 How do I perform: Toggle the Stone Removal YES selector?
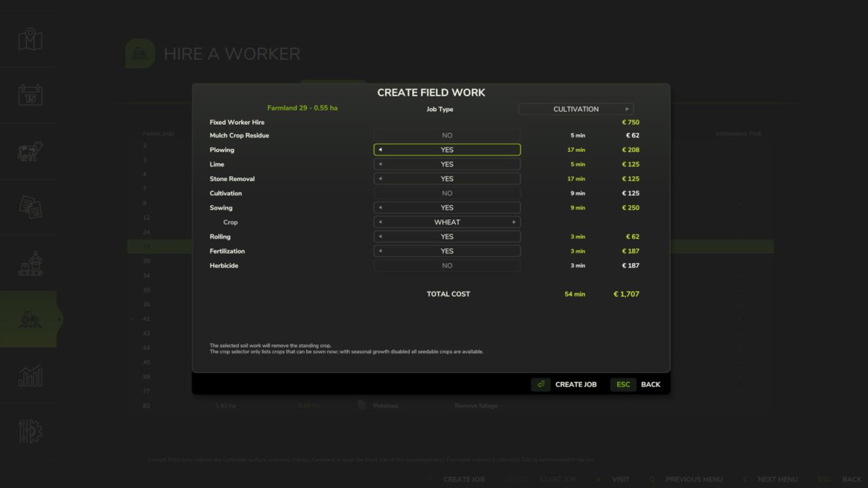[447, 179]
